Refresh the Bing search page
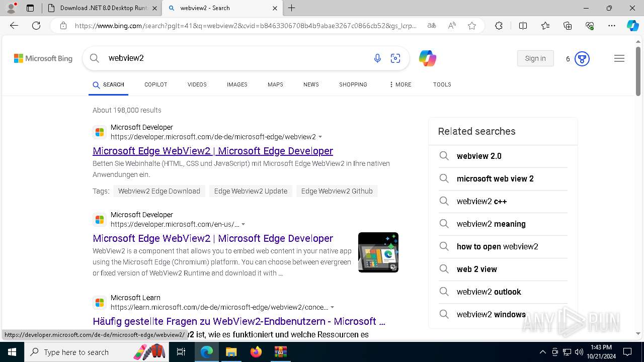This screenshot has height=362, width=644. tap(36, 26)
